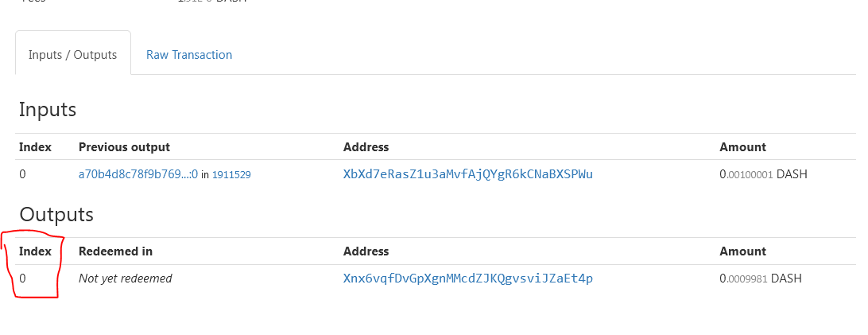868x335 pixels.
Task: Click the Not yet redeemed text
Action: 125,279
